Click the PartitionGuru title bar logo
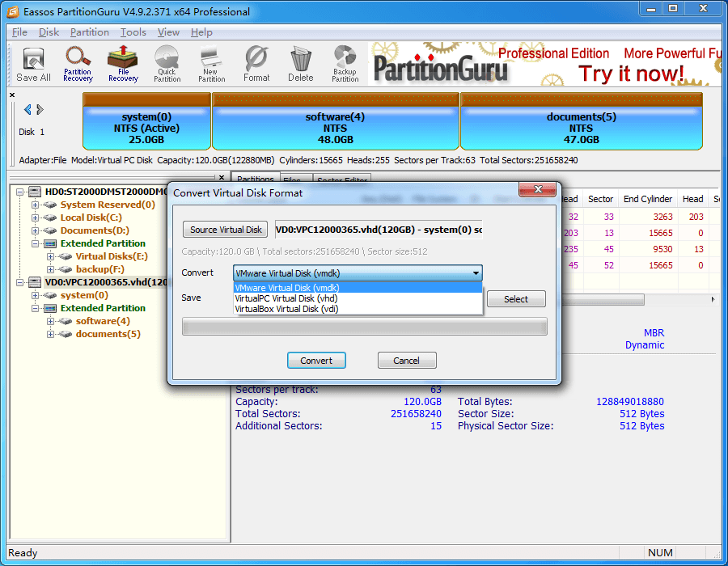 [13, 11]
